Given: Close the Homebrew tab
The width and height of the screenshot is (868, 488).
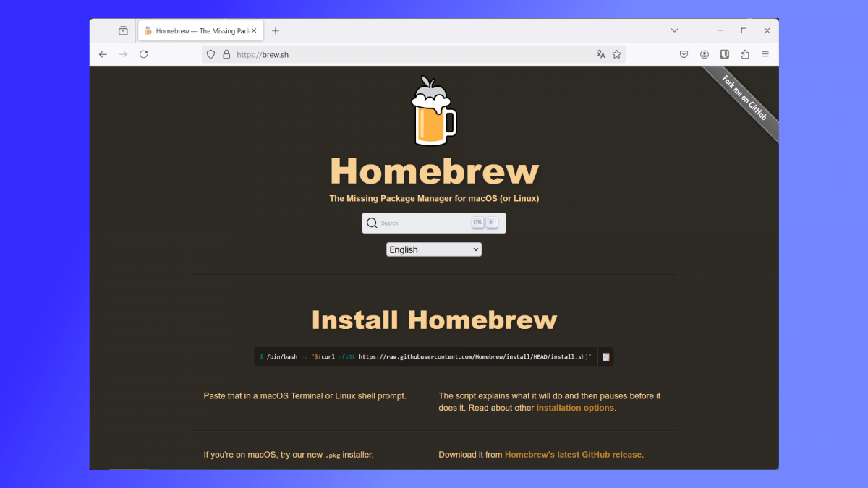Looking at the screenshot, I should click(254, 31).
